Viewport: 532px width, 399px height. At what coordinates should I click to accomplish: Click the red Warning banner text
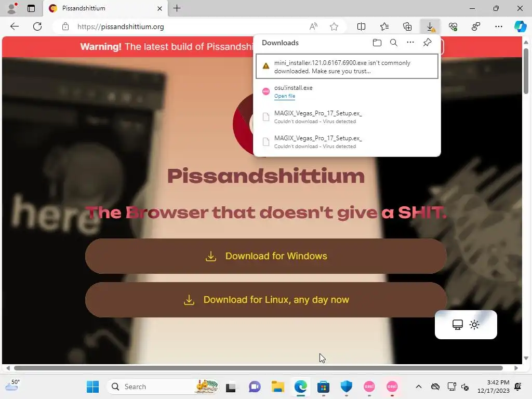pos(166,46)
